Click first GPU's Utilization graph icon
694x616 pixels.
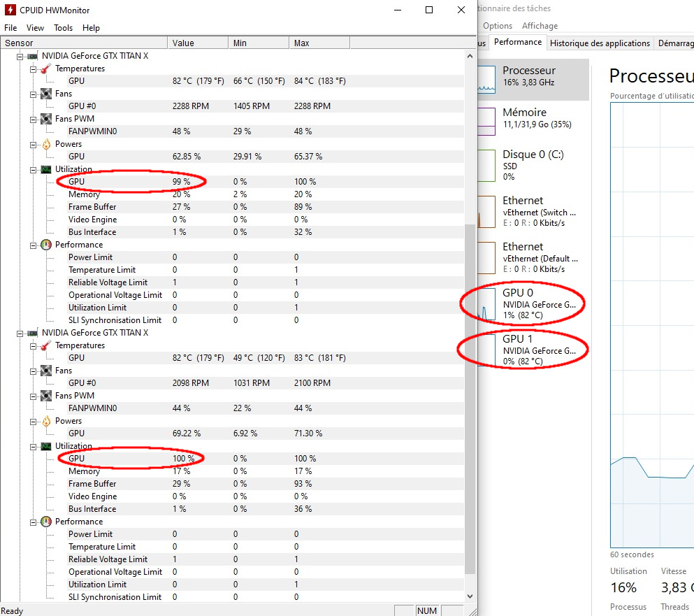[45, 170]
